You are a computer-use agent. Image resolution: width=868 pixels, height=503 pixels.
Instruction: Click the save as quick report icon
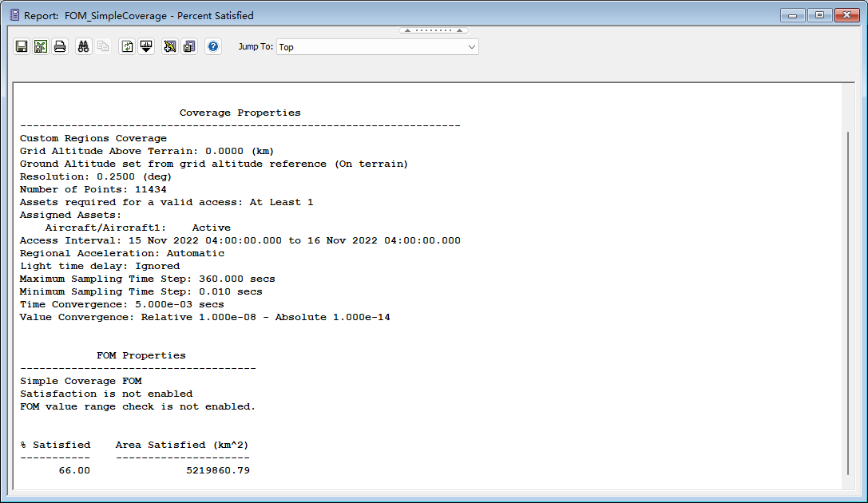click(x=189, y=47)
